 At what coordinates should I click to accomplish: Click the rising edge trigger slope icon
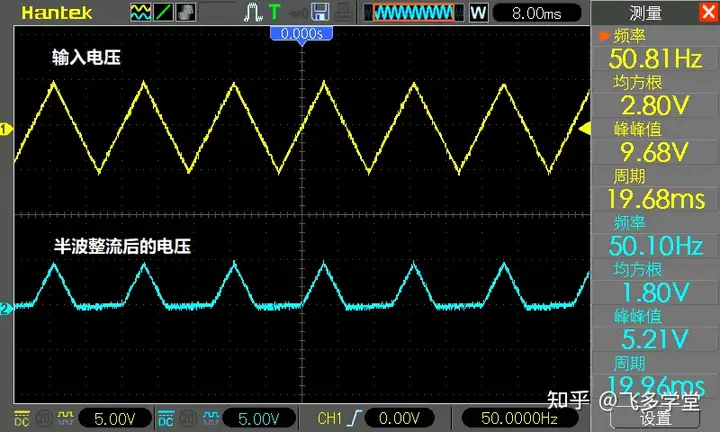pos(354,419)
